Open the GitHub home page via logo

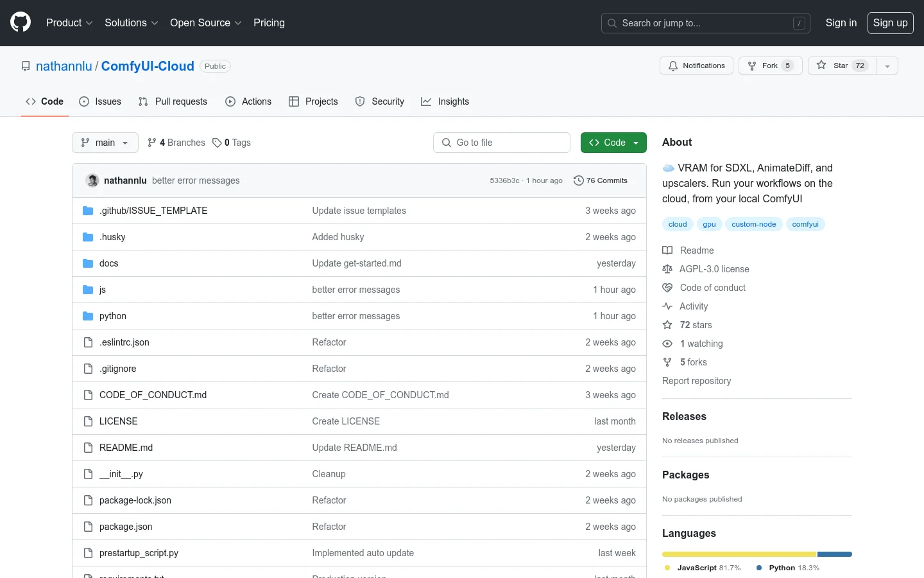click(x=20, y=22)
